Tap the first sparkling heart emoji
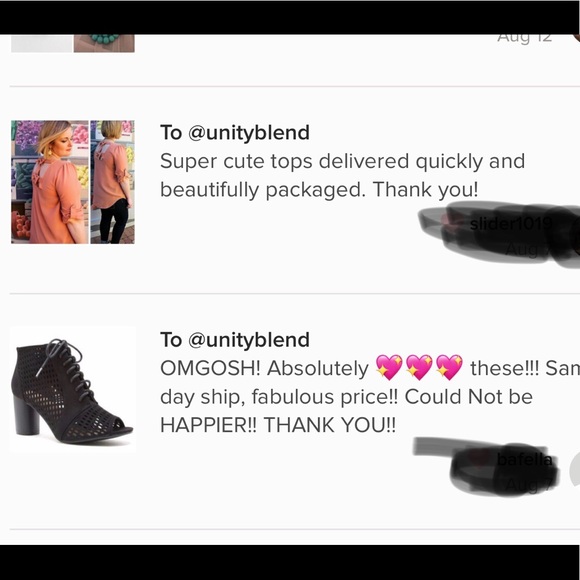 (x=389, y=367)
